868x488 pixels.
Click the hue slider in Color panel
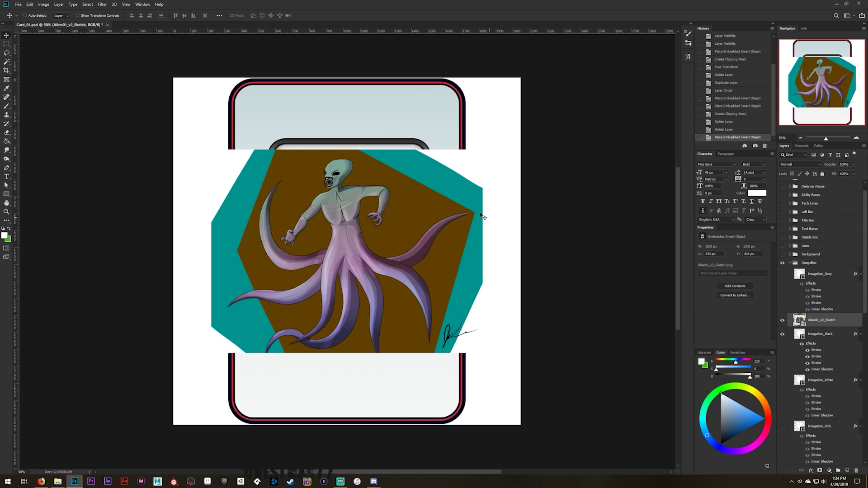733,359
